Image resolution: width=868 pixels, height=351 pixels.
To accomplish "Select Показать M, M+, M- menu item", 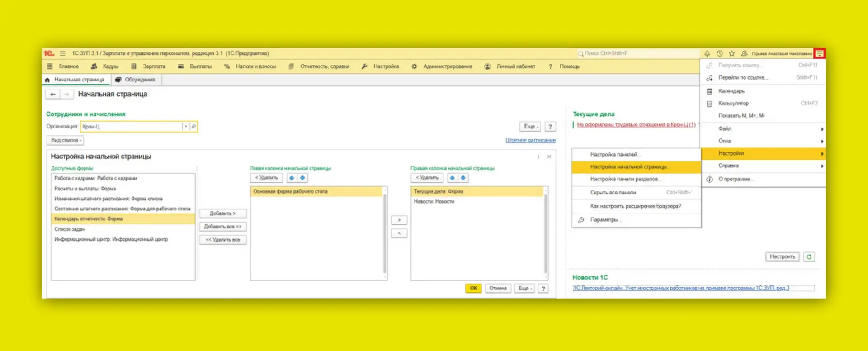I will [x=763, y=116].
